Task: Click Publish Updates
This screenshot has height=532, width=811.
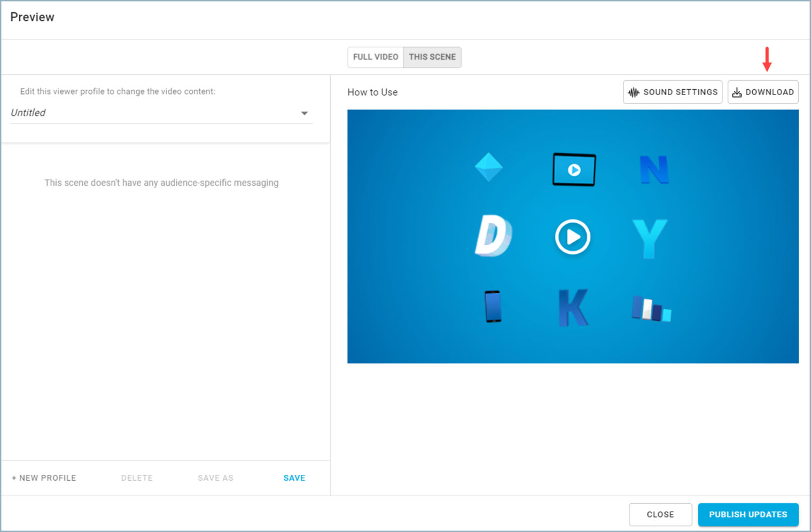Action: pos(748,514)
